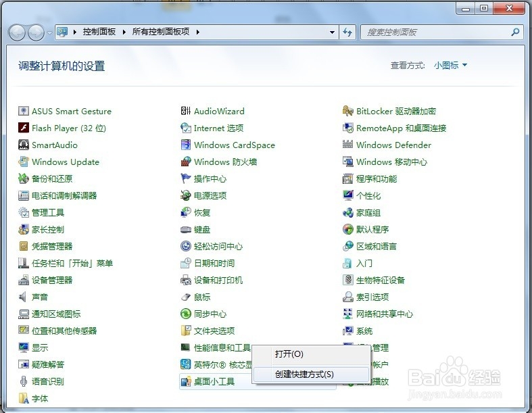
Task: Click the Windows Update icon
Action: coord(24,162)
